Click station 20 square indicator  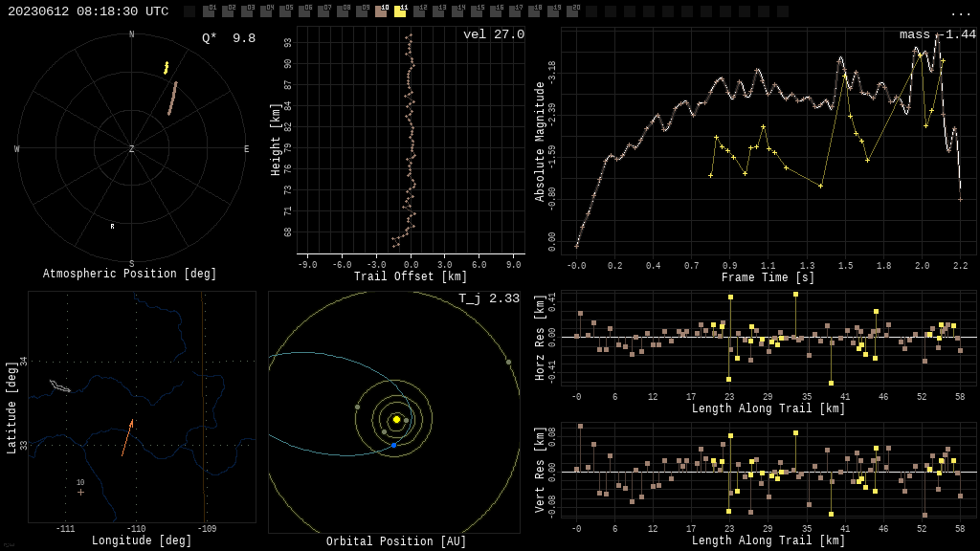click(x=571, y=11)
